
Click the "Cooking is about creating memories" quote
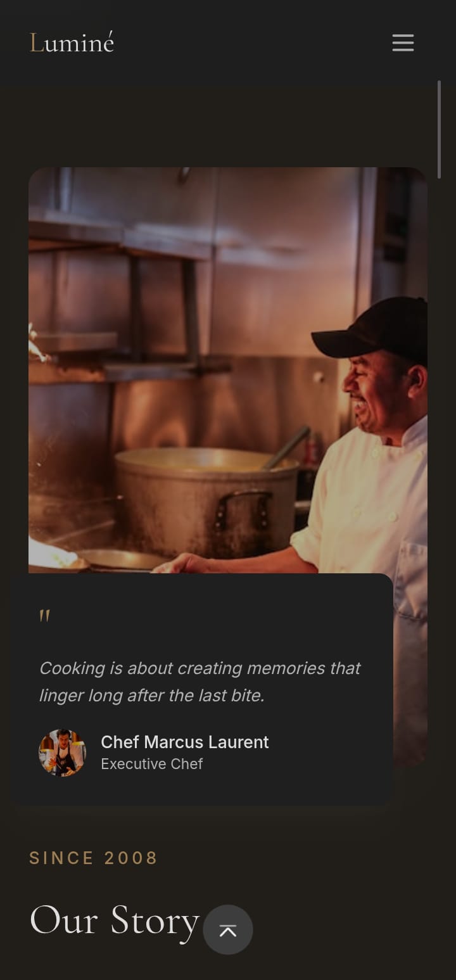[200, 682]
